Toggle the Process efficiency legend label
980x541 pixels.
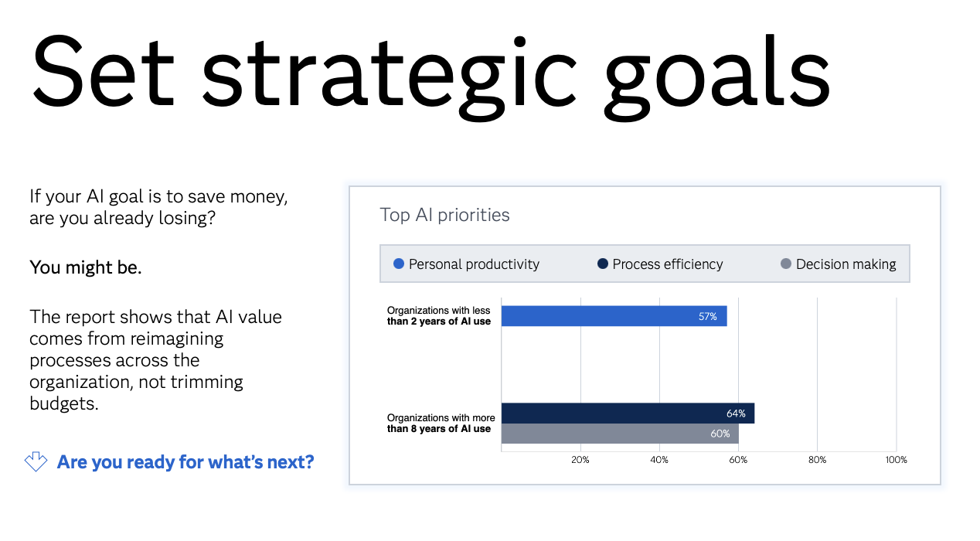pyautogui.click(x=668, y=264)
